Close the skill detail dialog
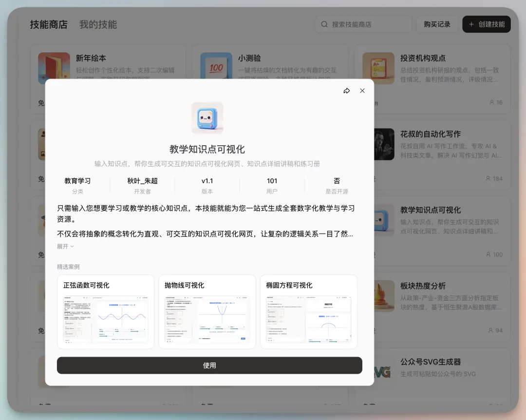The width and height of the screenshot is (526, 420). [x=362, y=91]
